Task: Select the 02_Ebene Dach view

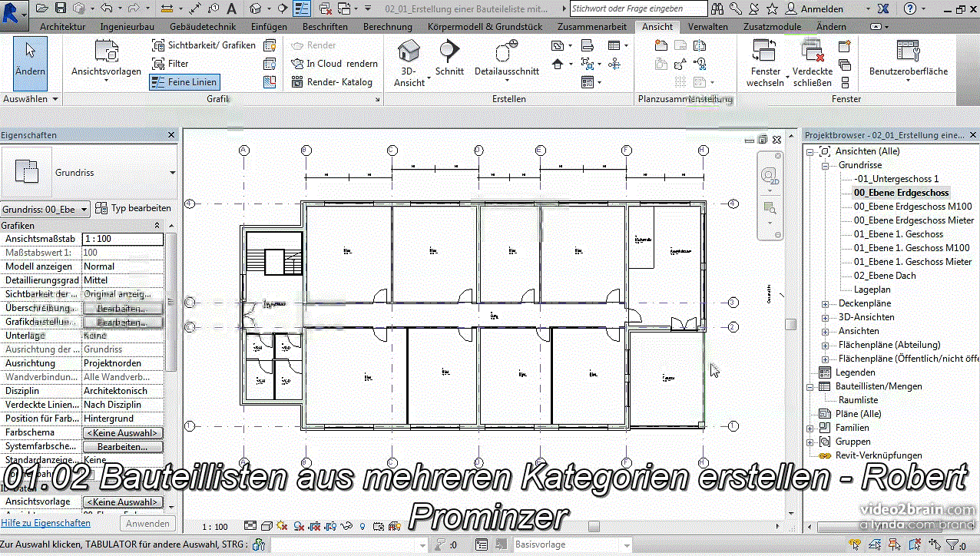Action: (x=885, y=276)
